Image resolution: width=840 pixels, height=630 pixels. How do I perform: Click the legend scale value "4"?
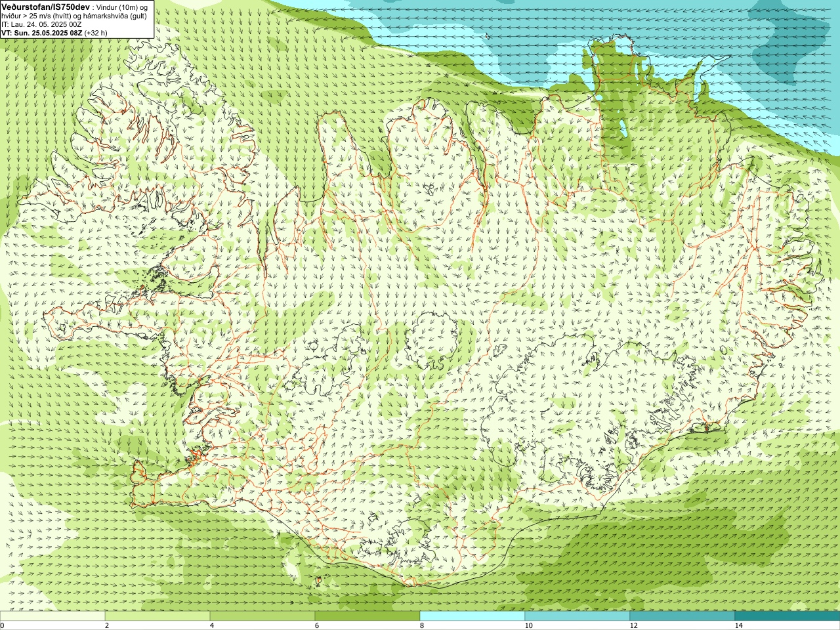pyautogui.click(x=212, y=625)
